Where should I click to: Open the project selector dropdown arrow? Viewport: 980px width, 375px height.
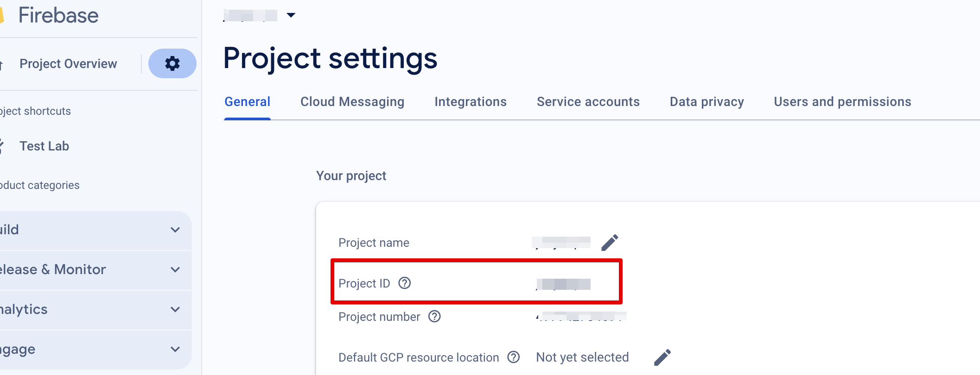click(x=291, y=15)
